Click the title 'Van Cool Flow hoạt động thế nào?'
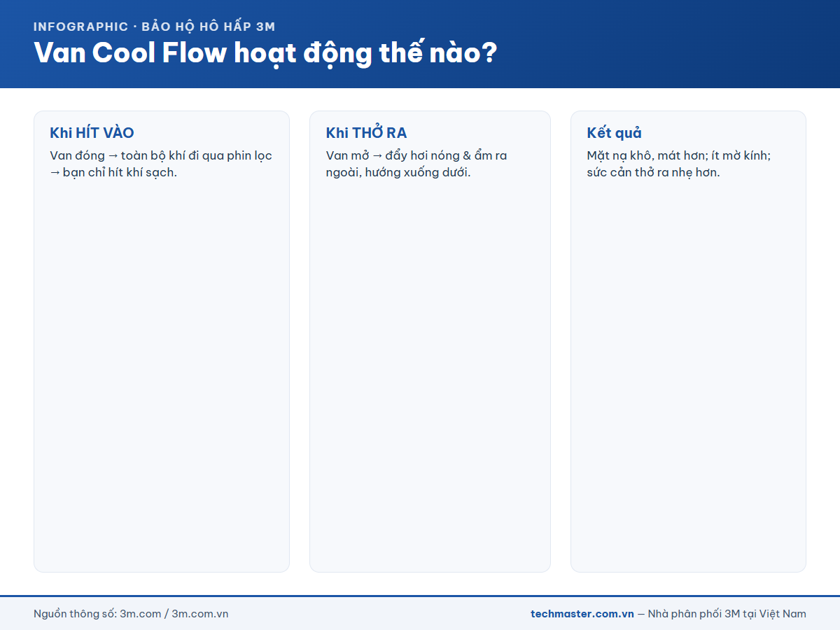The height and width of the screenshot is (630, 840). [265, 53]
